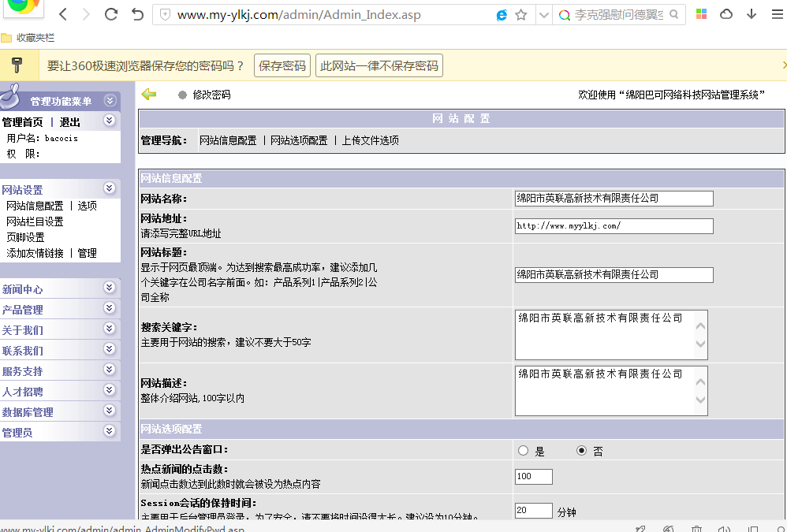Click the 收藏夹栏 label
787x532 pixels.
(35, 38)
